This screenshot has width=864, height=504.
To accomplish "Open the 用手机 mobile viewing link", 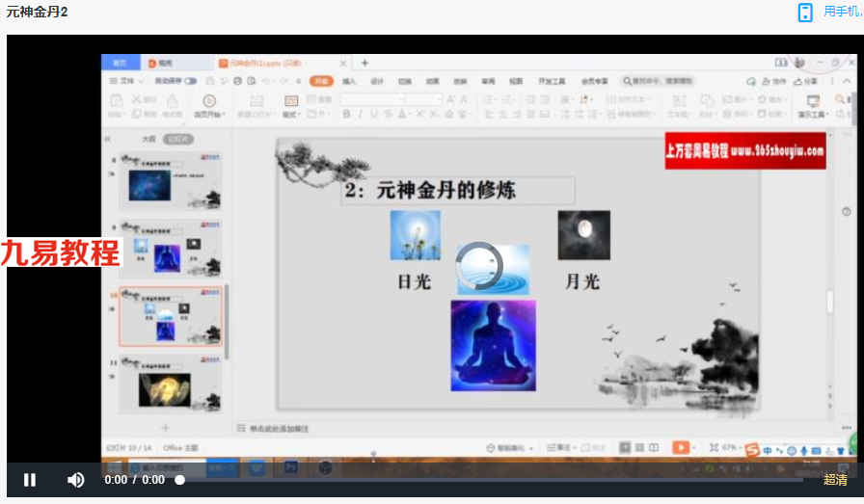I will 843,11.
